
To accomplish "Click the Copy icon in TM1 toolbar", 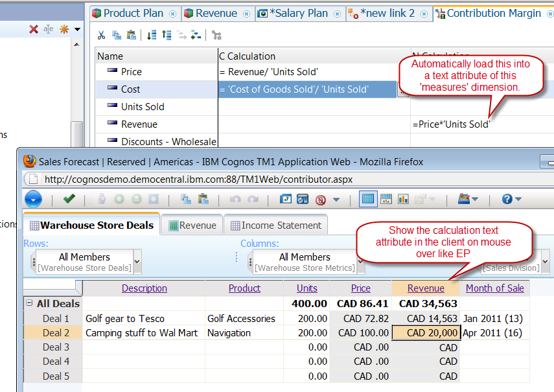I will tap(186, 199).
